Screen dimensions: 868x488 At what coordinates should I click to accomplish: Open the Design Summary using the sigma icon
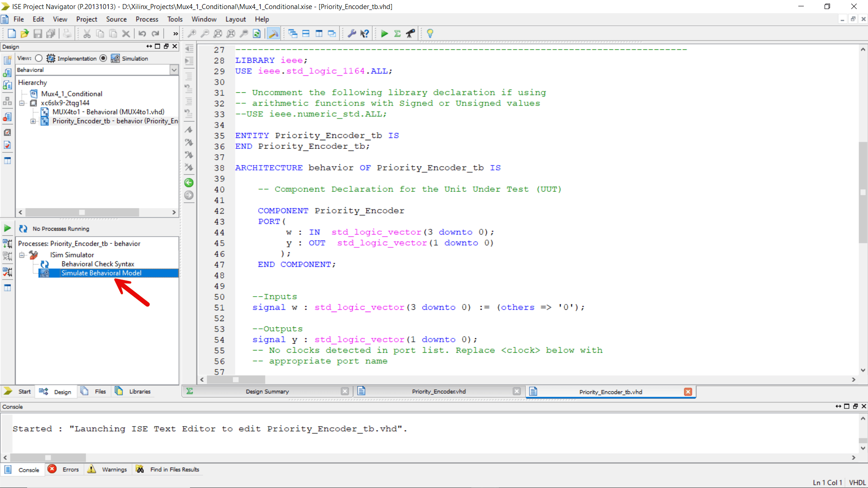tap(397, 33)
